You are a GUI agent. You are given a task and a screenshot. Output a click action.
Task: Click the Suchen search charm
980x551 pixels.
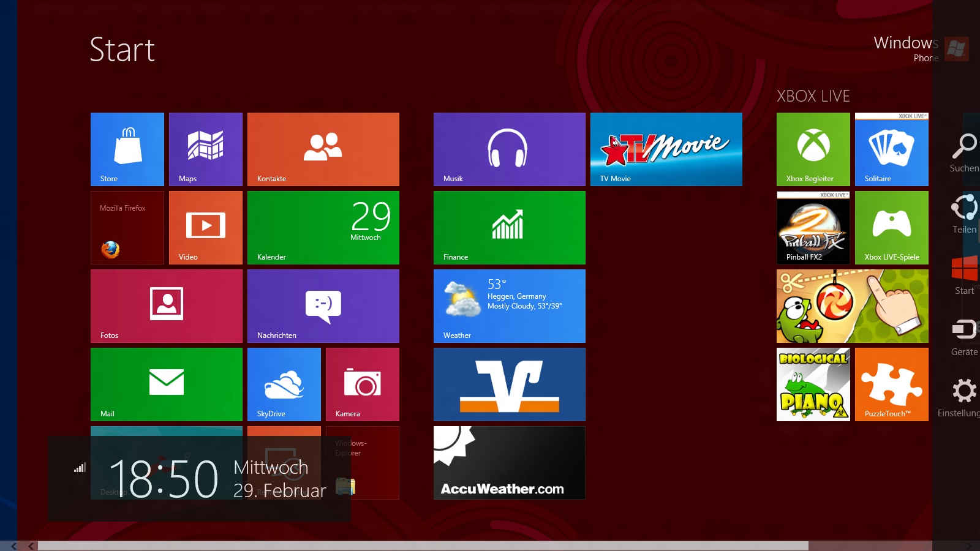coord(964,153)
